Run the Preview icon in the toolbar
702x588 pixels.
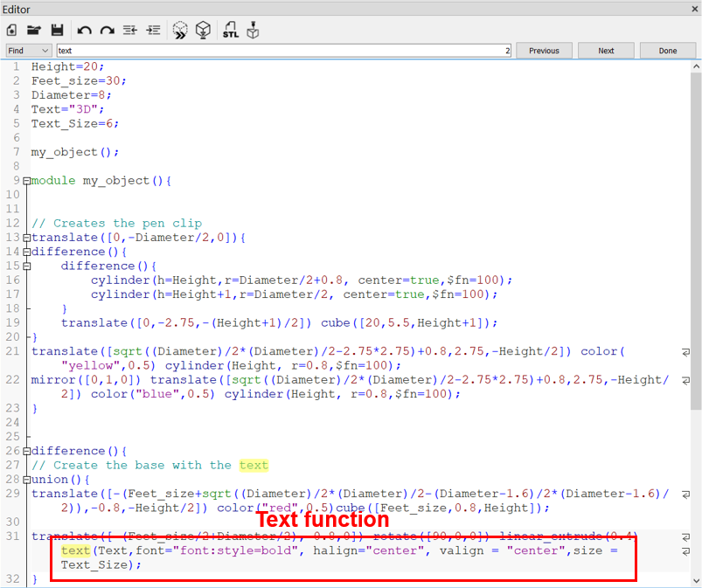tap(180, 31)
